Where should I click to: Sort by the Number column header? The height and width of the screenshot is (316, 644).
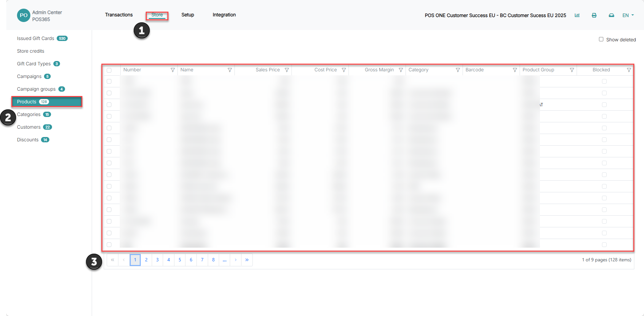[132, 70]
